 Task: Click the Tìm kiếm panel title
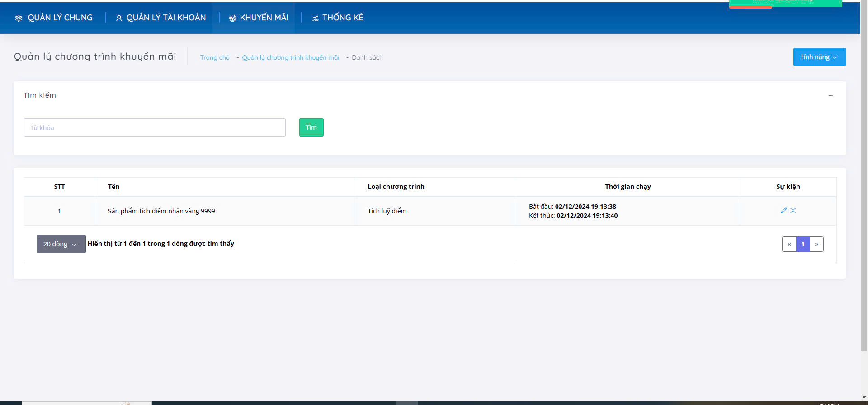(40, 95)
